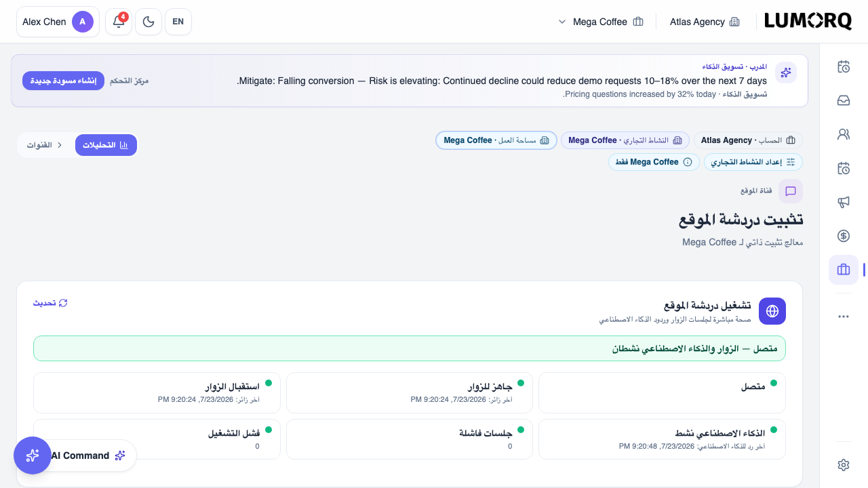
Task: Toggle dark mode with the moon icon
Action: (149, 22)
